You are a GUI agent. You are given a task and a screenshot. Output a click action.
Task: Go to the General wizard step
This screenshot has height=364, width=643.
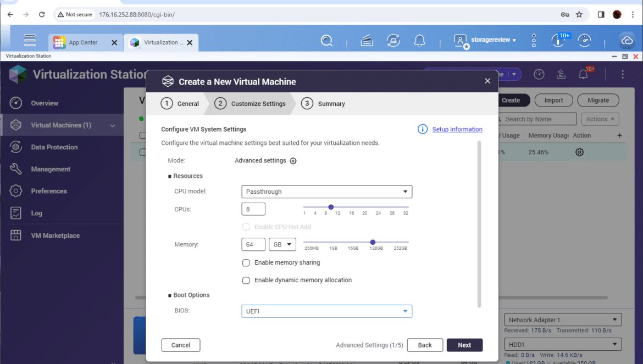[180, 104]
